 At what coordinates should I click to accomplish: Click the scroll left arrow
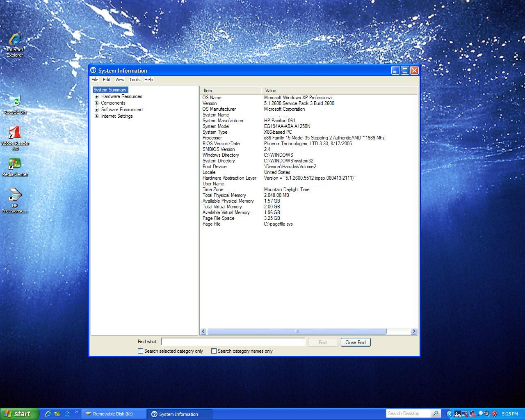(x=204, y=331)
